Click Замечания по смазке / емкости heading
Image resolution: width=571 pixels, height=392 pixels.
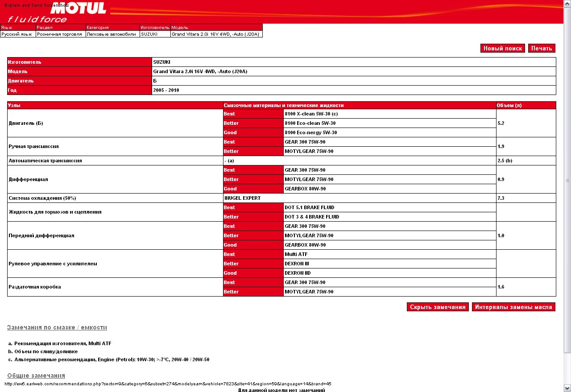[57, 328]
